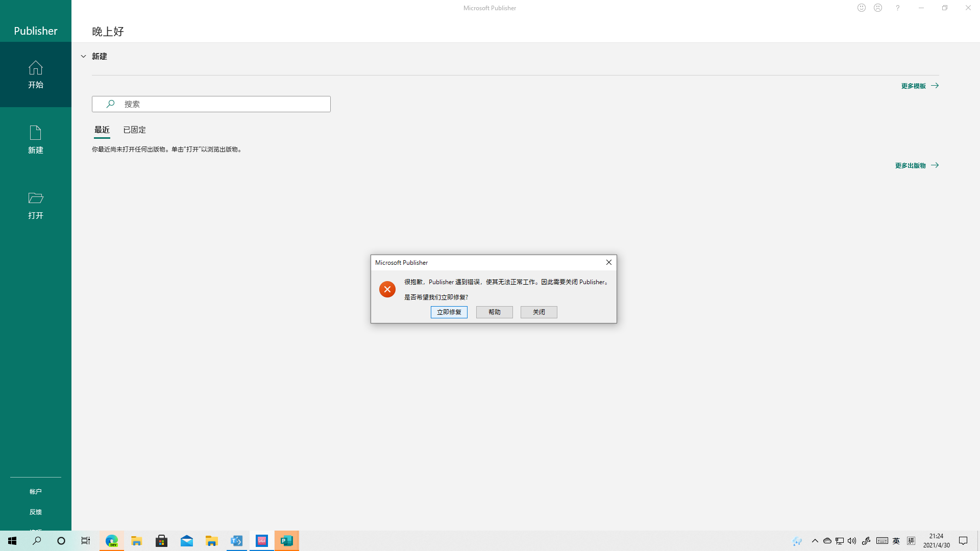The width and height of the screenshot is (980, 551).
Task: Open the help question mark icon
Action: pyautogui.click(x=897, y=8)
